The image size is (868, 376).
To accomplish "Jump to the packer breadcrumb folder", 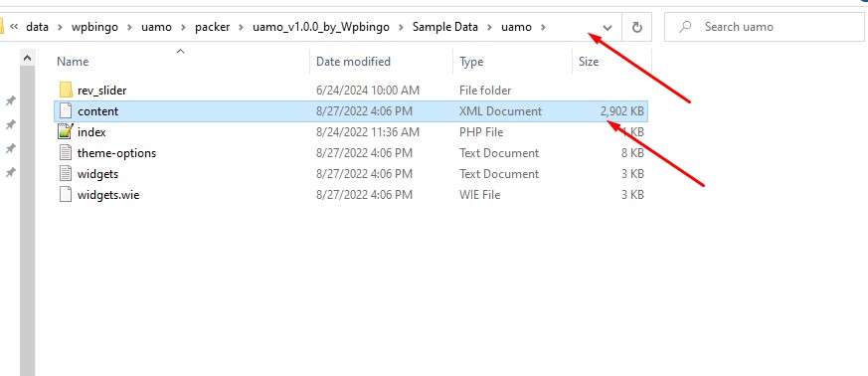I will tap(212, 27).
